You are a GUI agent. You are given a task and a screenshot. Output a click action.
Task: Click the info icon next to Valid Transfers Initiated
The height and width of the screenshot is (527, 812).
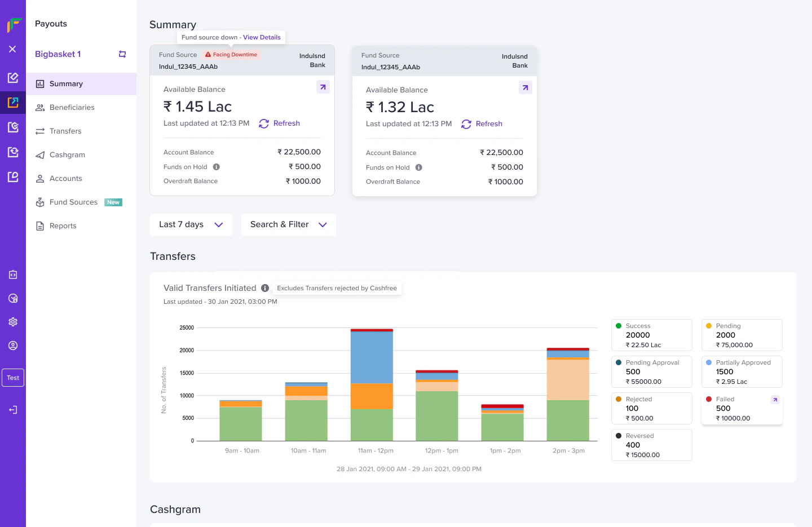pos(265,288)
